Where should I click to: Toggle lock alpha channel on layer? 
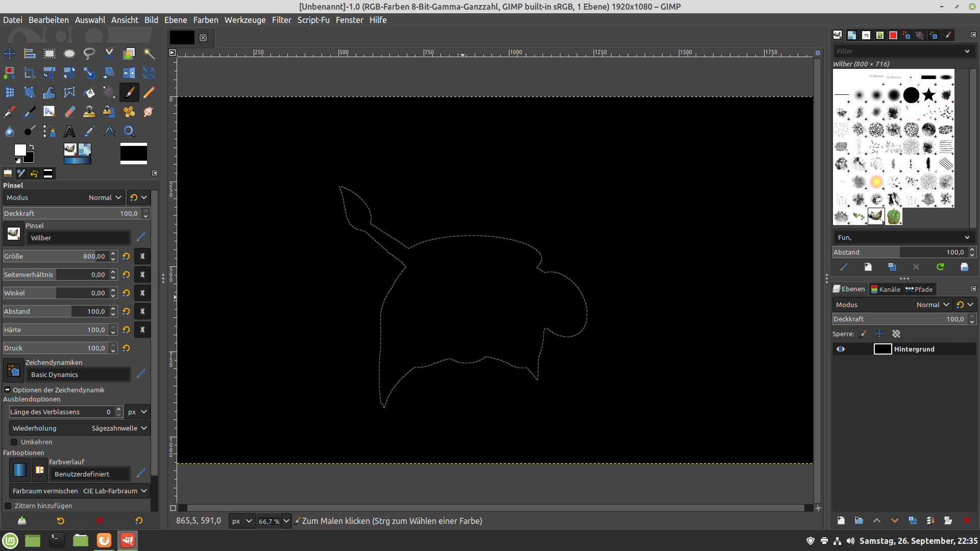click(x=896, y=334)
